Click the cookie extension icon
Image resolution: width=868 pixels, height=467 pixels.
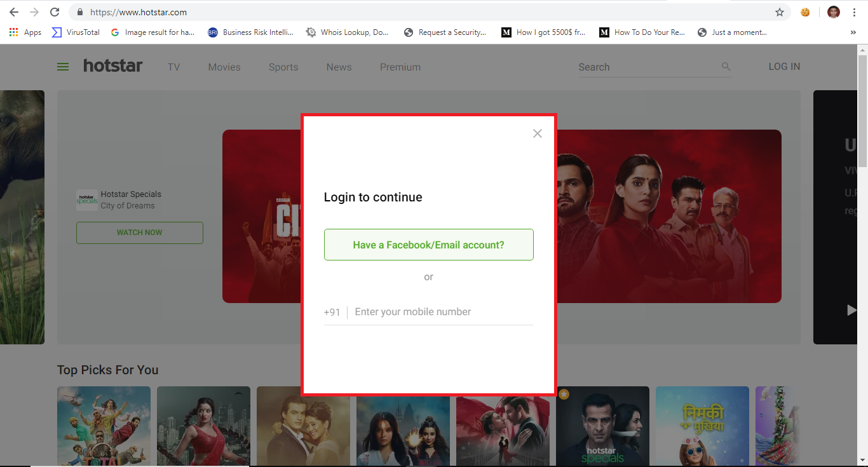805,12
